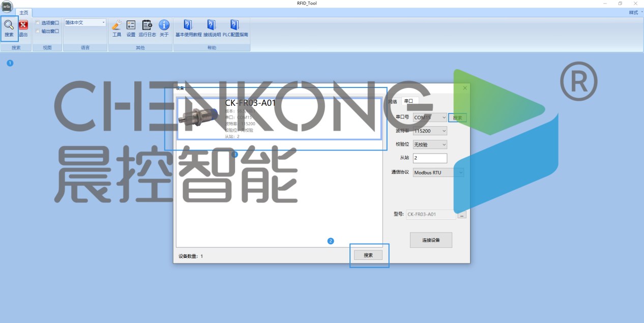The image size is (644, 323).
Task: Expand the 通信协议 Modbus RTU dropdown
Action: [438, 172]
